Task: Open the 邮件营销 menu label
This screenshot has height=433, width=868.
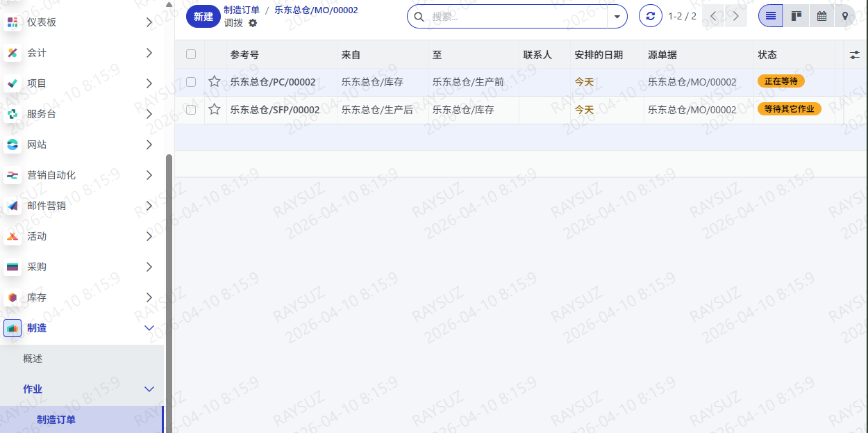Action: (47, 206)
